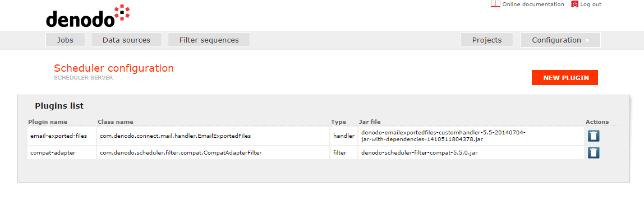This screenshot has height=205, width=644.
Task: Click the denodo-emailexportedfiles-customhandler jar file cell
Action: 471,136
